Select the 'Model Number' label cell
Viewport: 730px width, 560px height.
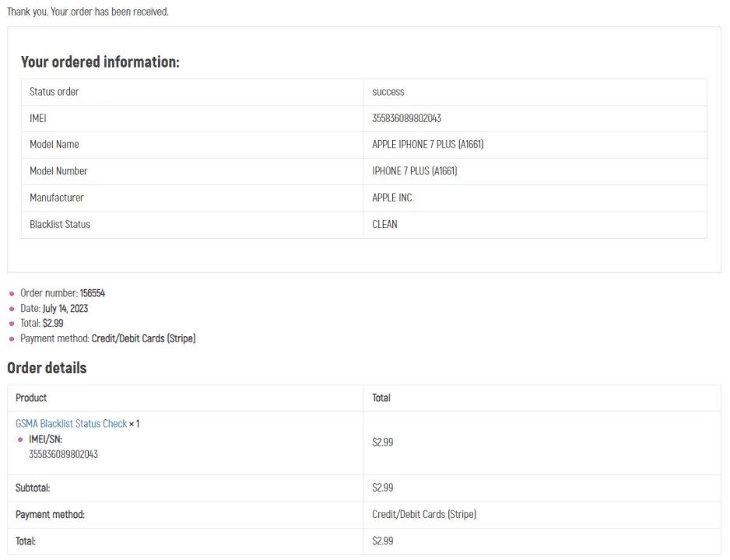(x=192, y=172)
